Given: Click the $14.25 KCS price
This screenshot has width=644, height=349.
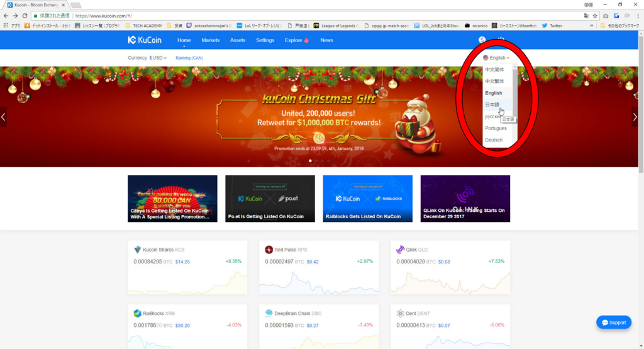Looking at the screenshot, I should [x=182, y=262].
